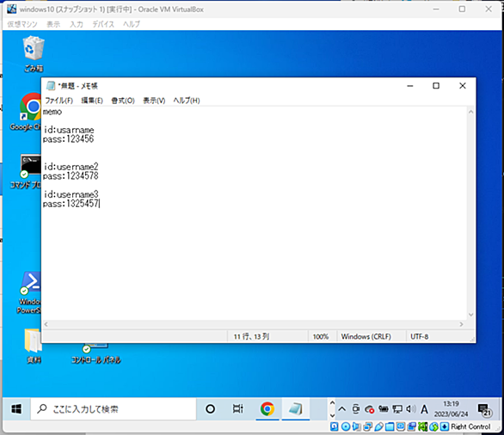Open the 編集(E) menu in Notepad
This screenshot has width=504, height=435.
pyautogui.click(x=92, y=101)
